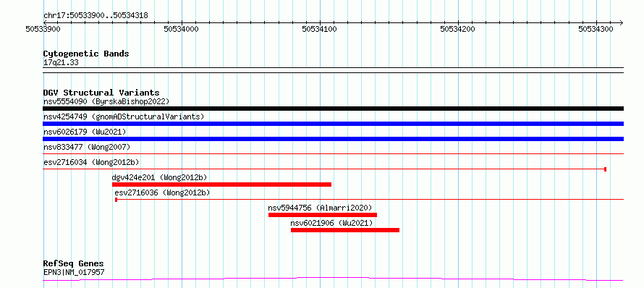Screen dimensions: 644x288
Task: Select the 17q21.33 band label
Action: tap(61, 63)
